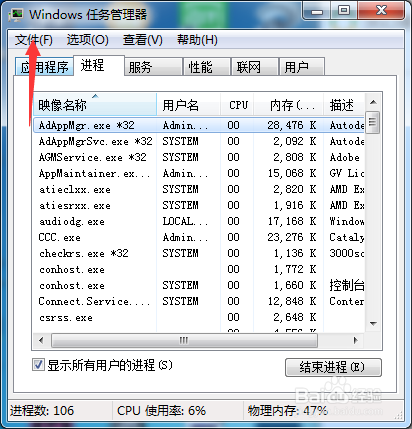The width and height of the screenshot is (412, 429).
Task: Sort by 内存 column header
Action: click(x=289, y=105)
